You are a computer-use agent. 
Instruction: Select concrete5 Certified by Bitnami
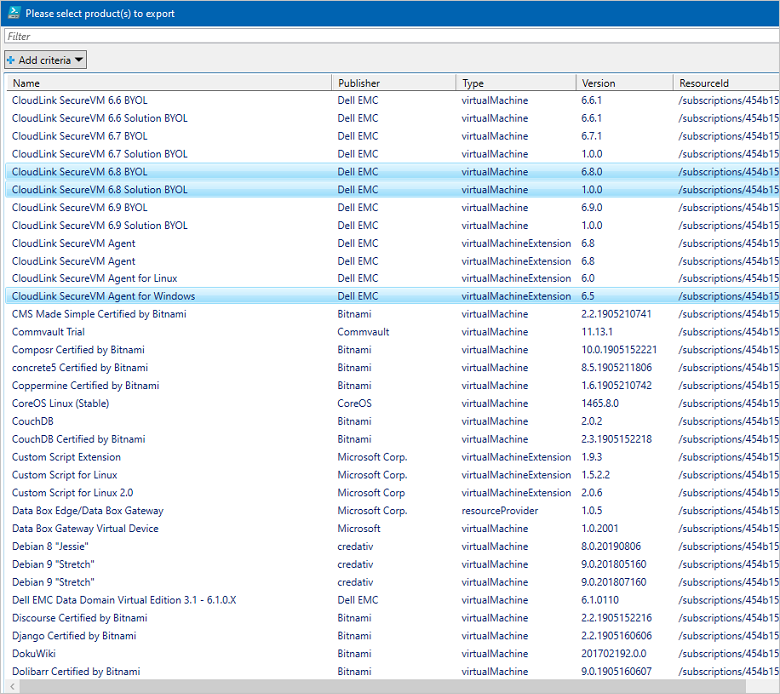tap(392, 368)
